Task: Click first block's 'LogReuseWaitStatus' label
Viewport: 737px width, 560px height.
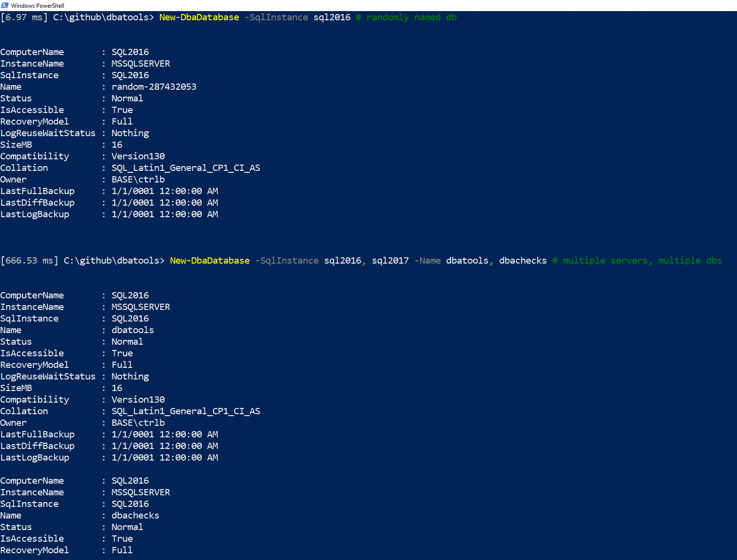Action: tap(48, 133)
